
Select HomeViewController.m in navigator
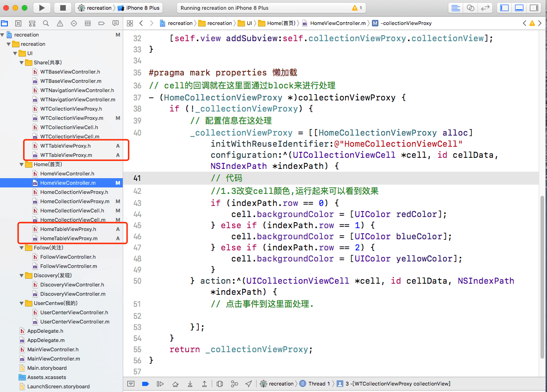pos(62,183)
